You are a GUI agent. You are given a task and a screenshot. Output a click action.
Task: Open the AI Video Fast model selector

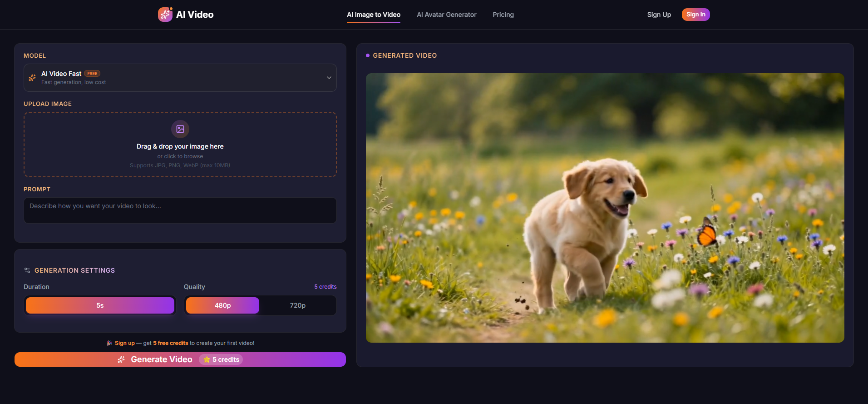[x=180, y=78]
